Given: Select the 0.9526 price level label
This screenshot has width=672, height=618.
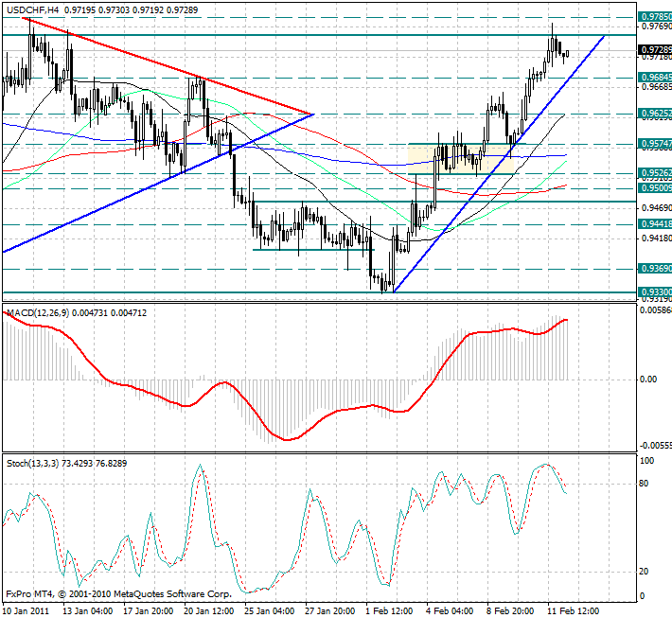Looking at the screenshot, I should point(655,173).
